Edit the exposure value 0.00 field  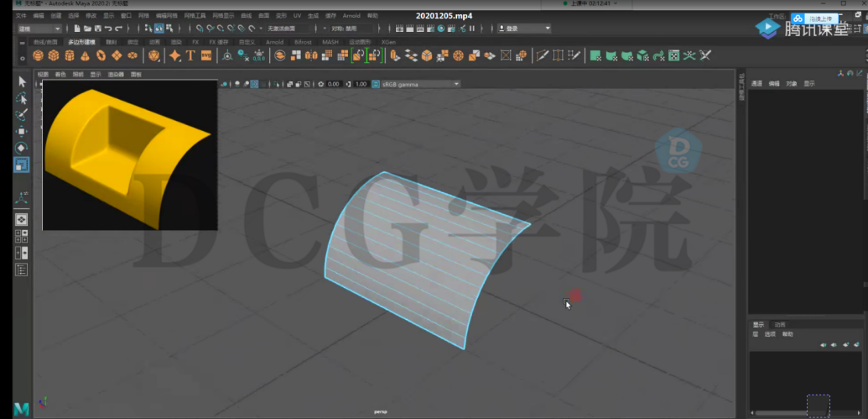[333, 84]
